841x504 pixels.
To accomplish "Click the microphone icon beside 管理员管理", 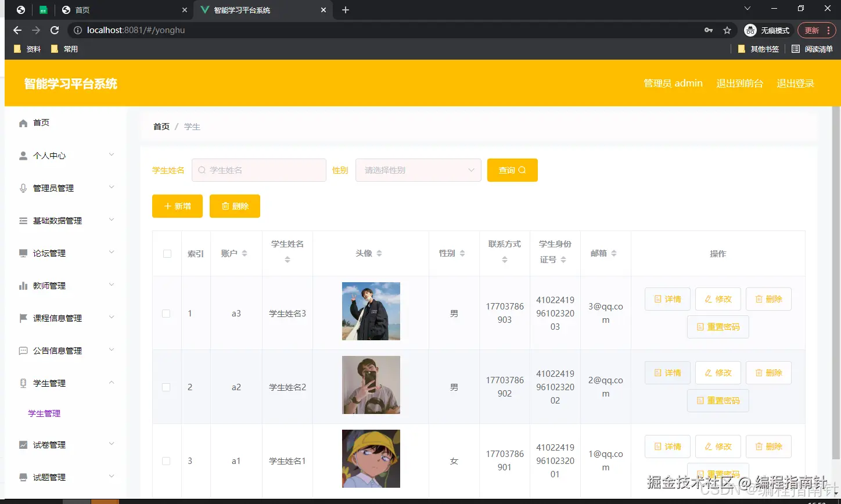I will pyautogui.click(x=23, y=188).
